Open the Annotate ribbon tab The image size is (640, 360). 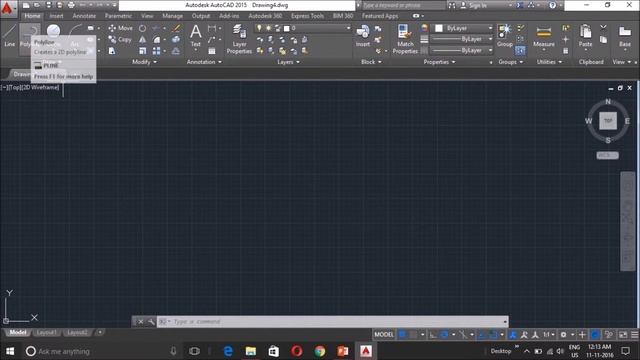point(84,16)
